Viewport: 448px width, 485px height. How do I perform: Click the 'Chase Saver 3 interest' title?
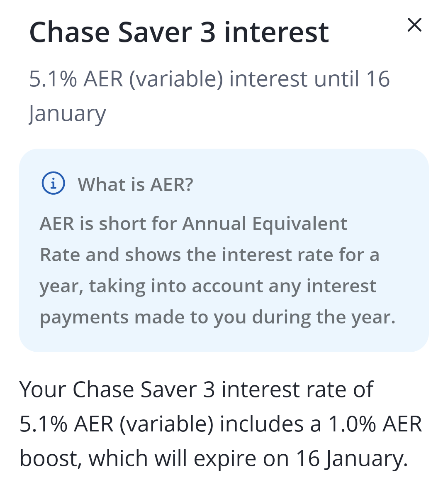click(x=179, y=32)
